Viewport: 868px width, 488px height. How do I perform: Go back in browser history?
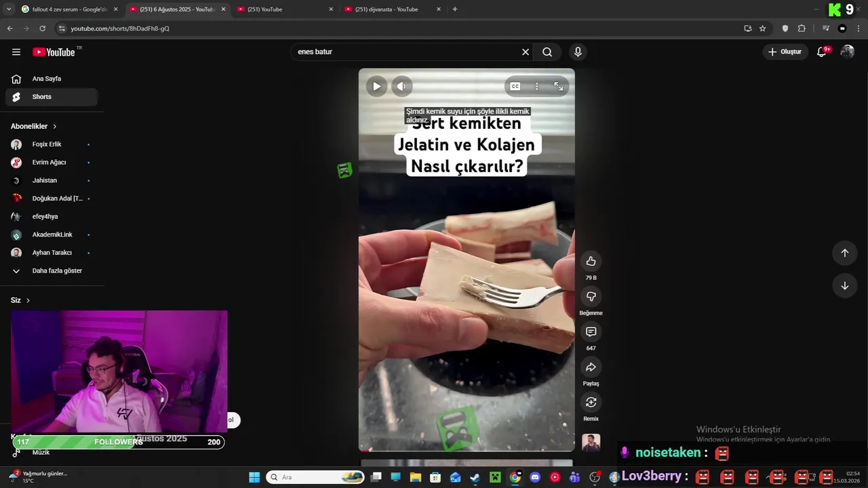click(x=9, y=28)
